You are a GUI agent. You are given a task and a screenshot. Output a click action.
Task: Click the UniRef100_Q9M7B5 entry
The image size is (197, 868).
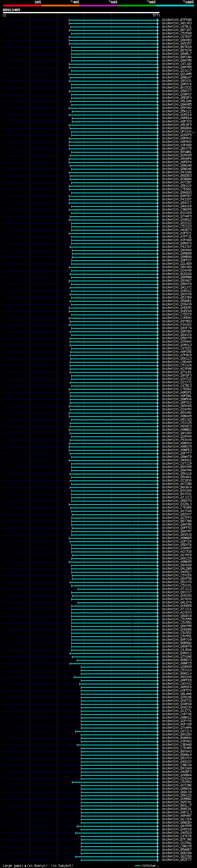176,67
